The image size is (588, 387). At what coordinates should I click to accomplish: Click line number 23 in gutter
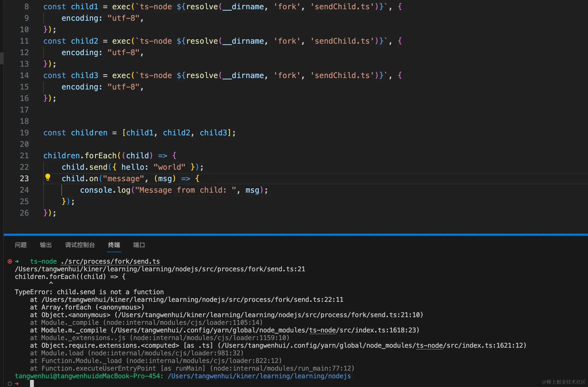[x=24, y=178]
